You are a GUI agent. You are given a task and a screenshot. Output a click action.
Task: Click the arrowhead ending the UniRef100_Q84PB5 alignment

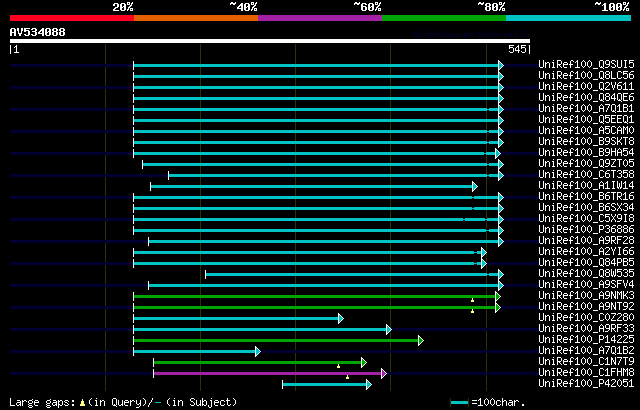point(484,264)
